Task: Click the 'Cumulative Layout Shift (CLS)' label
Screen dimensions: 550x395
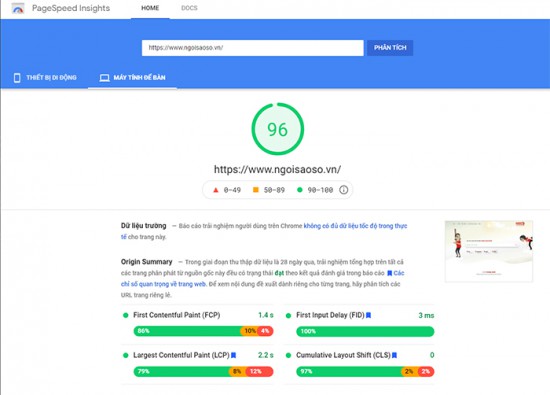Action: pos(343,355)
